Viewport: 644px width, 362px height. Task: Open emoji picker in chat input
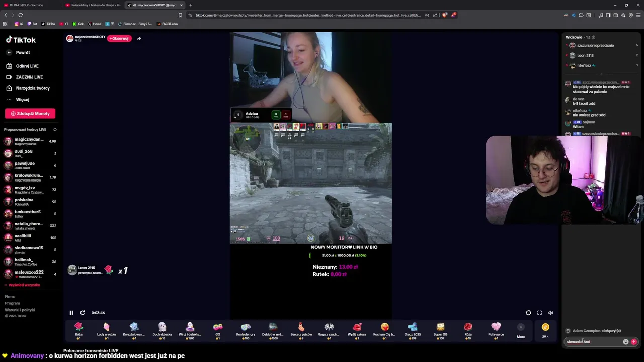coord(625,342)
